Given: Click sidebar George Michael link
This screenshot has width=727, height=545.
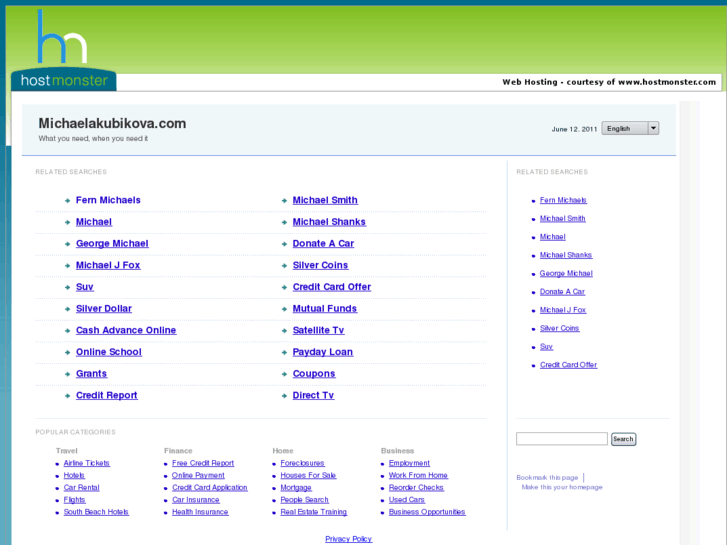Looking at the screenshot, I should (566, 273).
